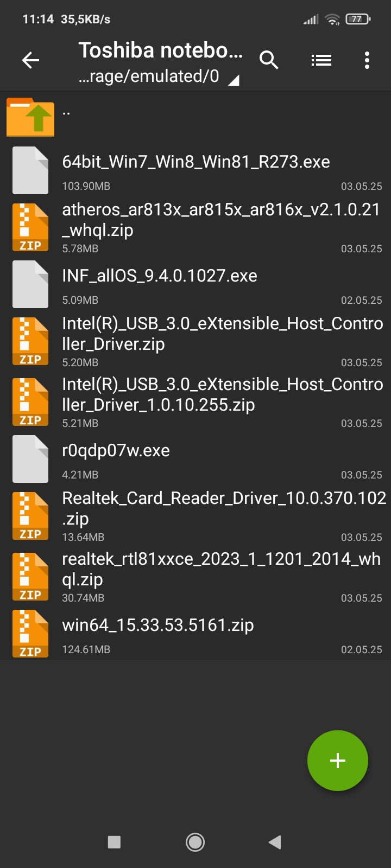Tap the 4.21MB size label

tap(80, 475)
